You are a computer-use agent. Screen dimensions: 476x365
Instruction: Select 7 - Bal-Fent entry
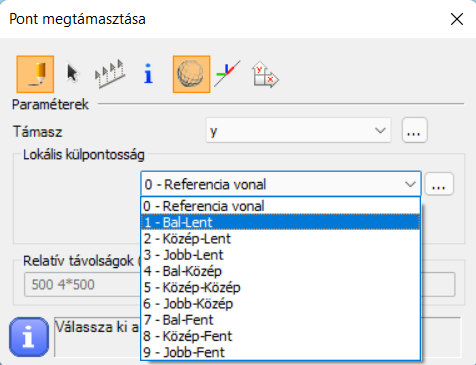tap(281, 320)
